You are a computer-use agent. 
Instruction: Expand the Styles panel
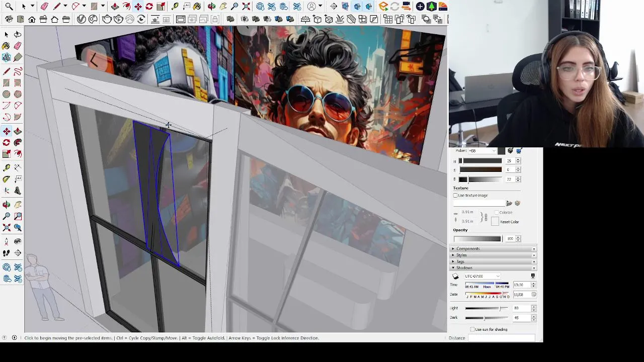453,255
